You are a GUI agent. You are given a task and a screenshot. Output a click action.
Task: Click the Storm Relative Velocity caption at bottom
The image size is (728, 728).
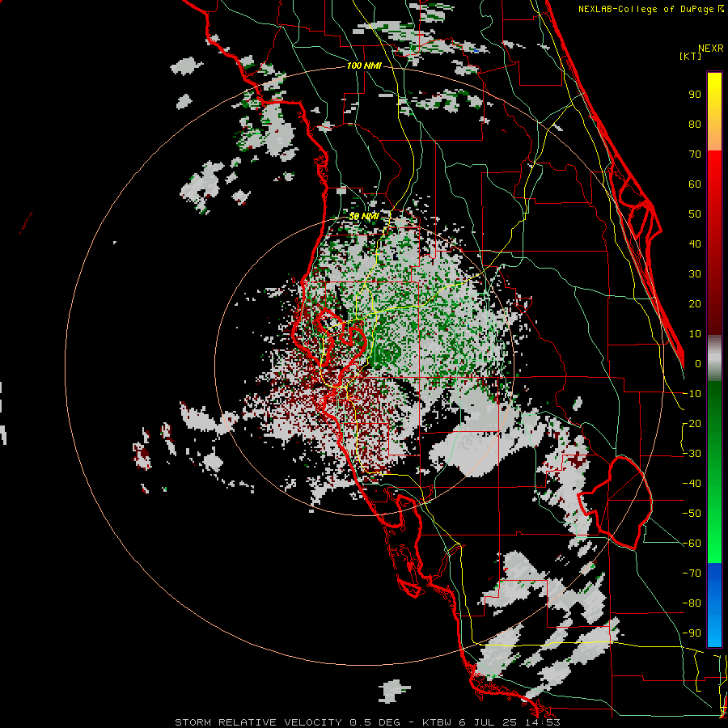click(x=367, y=722)
